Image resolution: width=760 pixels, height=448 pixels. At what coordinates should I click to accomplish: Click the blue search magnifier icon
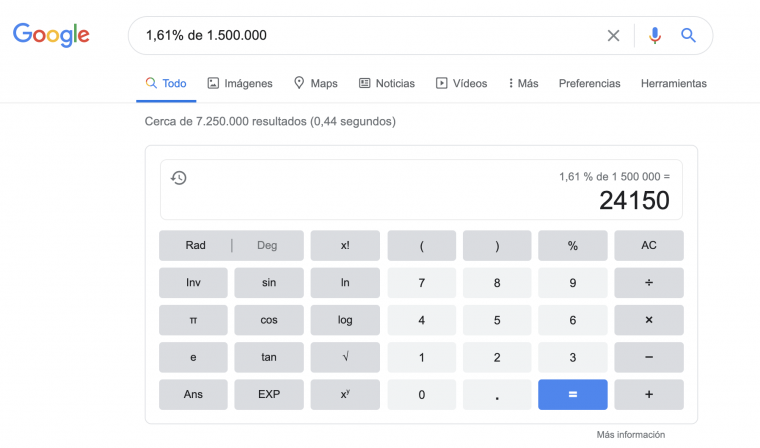(x=688, y=36)
